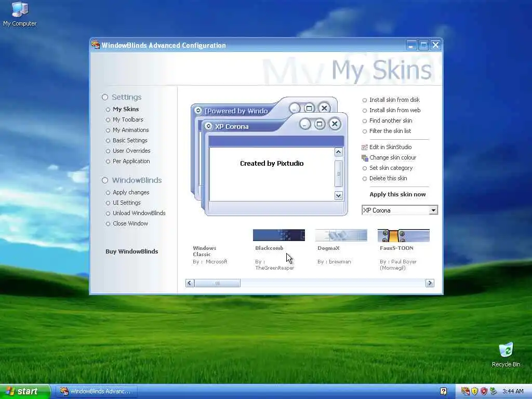Minimize the WindowBlinds Advanced Configuration window
This screenshot has height=399, width=532.
pyautogui.click(x=411, y=45)
